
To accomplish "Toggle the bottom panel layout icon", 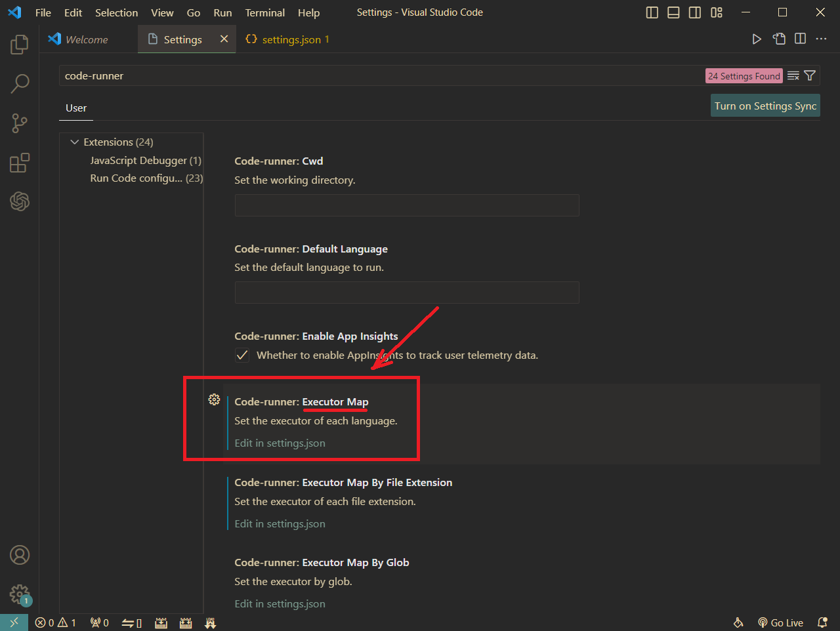I will (x=673, y=12).
